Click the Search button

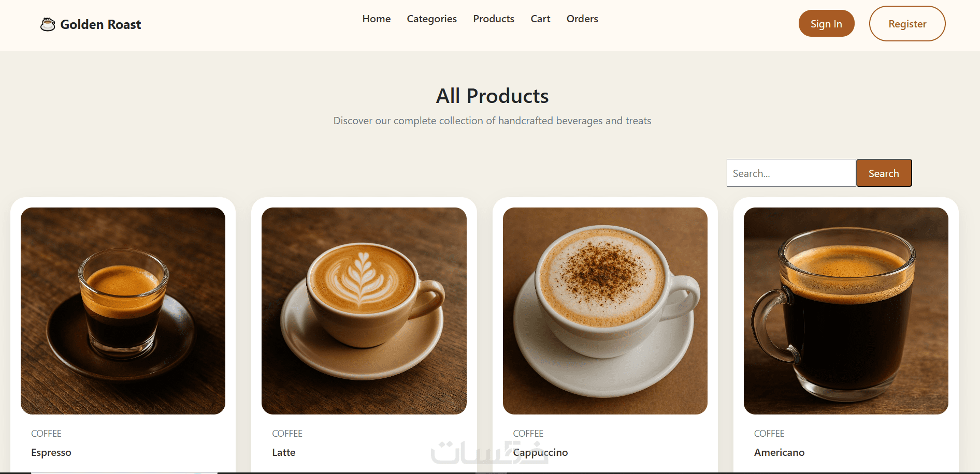(x=884, y=173)
